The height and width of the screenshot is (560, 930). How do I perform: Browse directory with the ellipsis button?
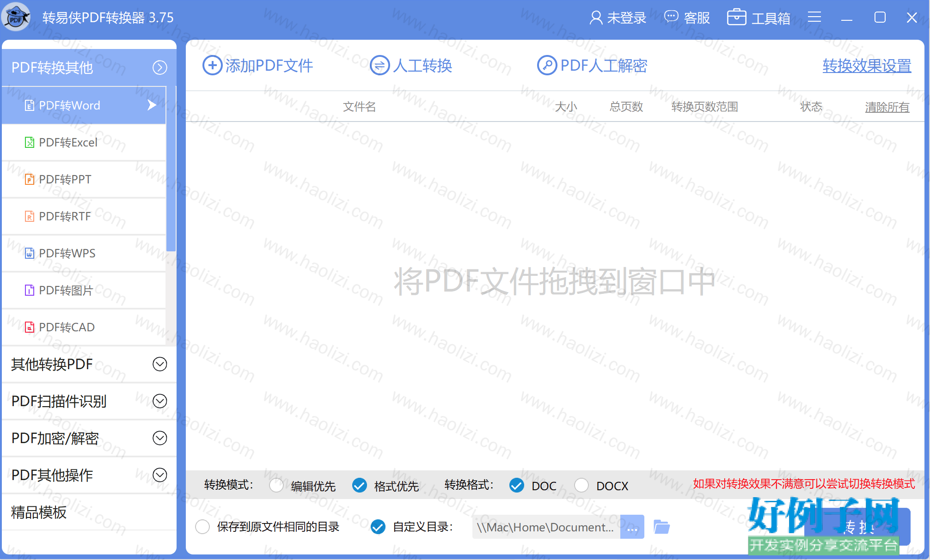632,527
